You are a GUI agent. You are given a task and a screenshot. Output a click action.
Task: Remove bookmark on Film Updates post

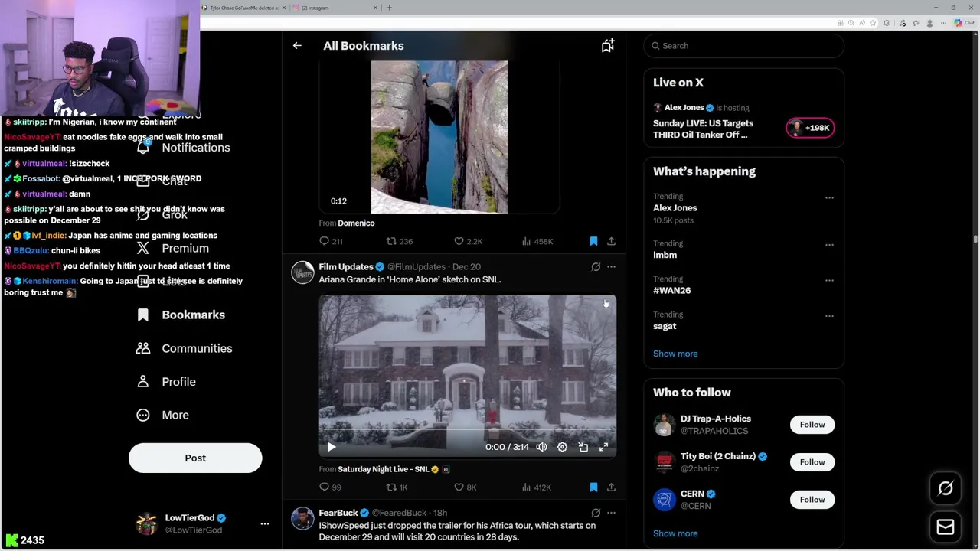593,487
